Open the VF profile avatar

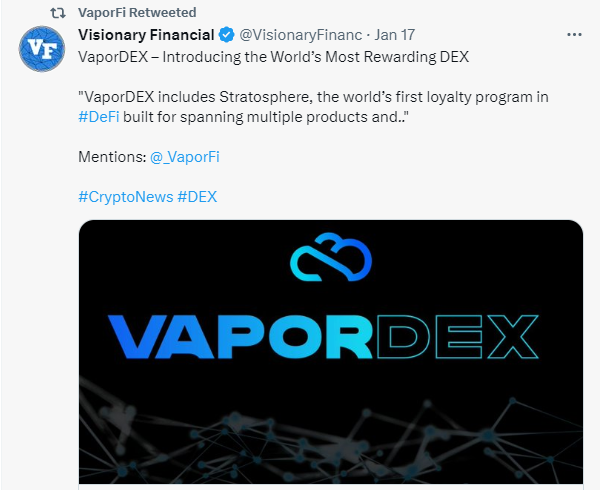click(x=42, y=49)
